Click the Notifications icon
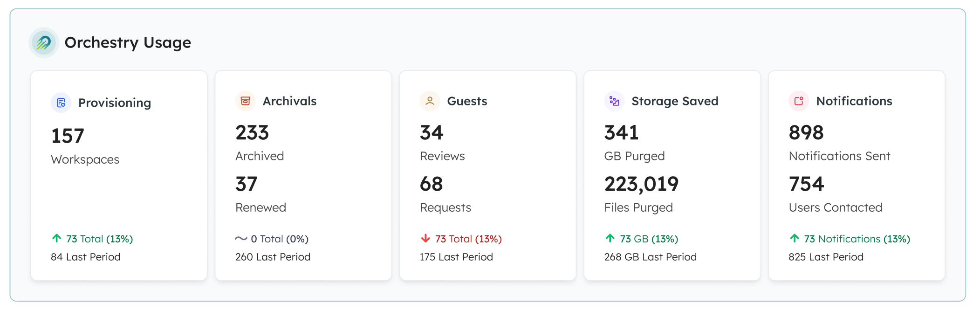Screen dimensions: 980x310 pyautogui.click(x=799, y=101)
